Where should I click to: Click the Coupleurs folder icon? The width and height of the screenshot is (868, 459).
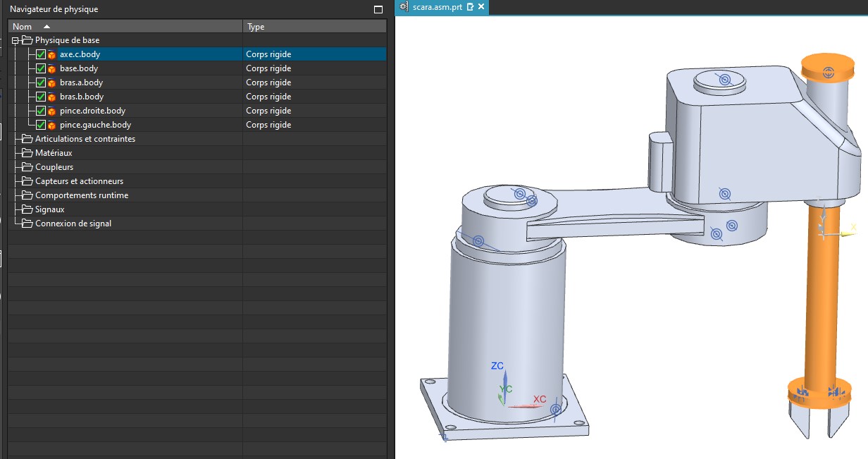[27, 167]
